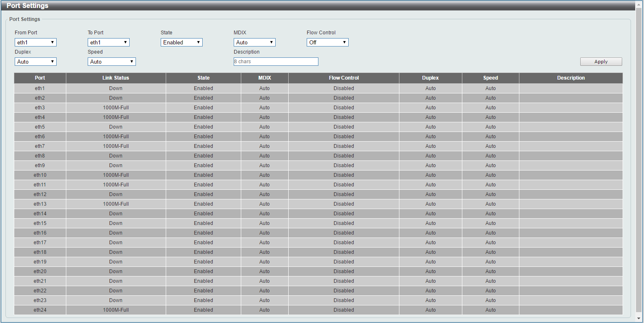The width and height of the screenshot is (644, 323).
Task: Click the Link Status column header
Action: coord(116,78)
